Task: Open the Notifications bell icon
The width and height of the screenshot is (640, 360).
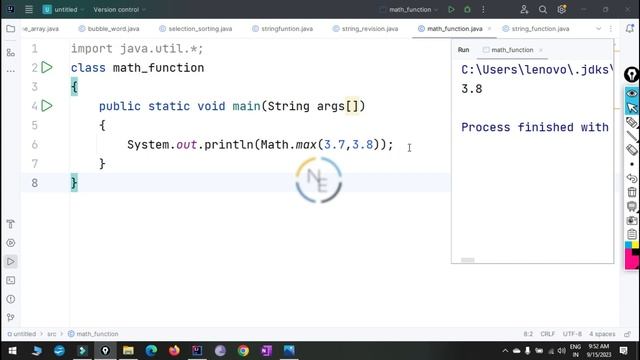Action: [x=629, y=29]
